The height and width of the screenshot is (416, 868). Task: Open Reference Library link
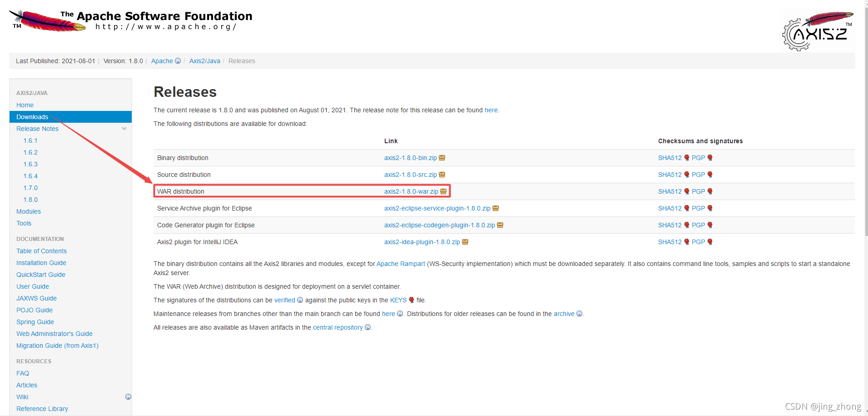42,409
